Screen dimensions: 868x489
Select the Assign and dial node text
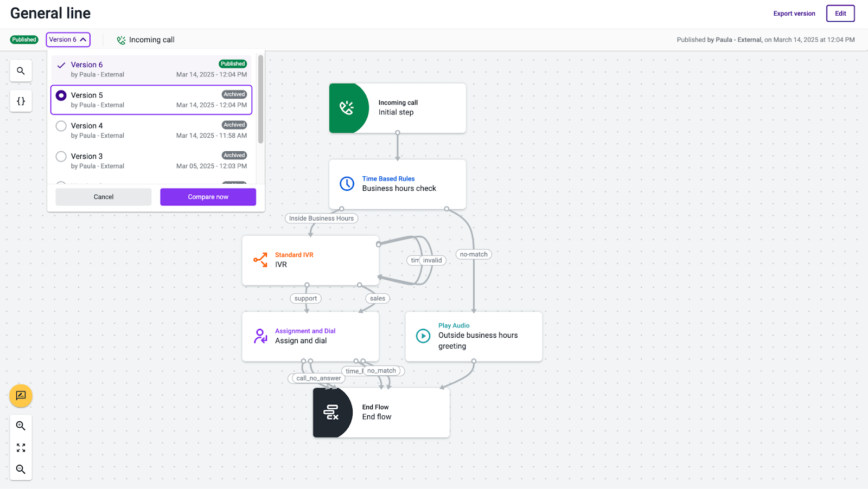click(x=301, y=341)
